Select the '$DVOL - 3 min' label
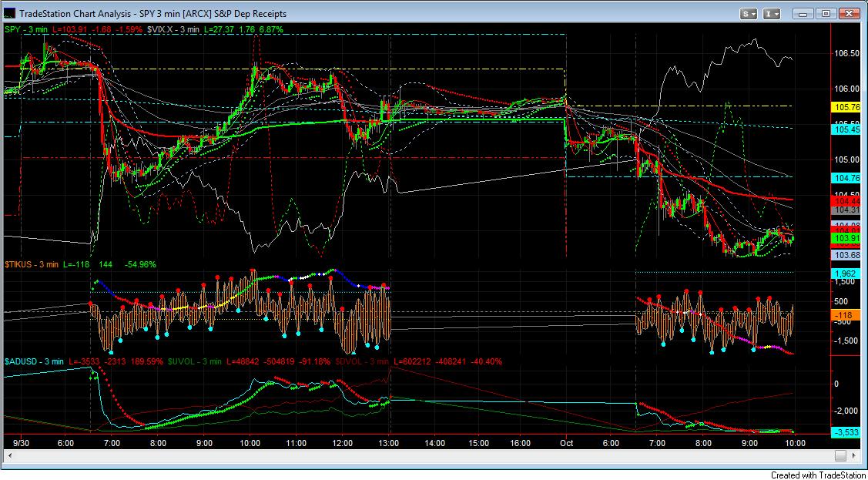868x480 pixels. tap(362, 361)
